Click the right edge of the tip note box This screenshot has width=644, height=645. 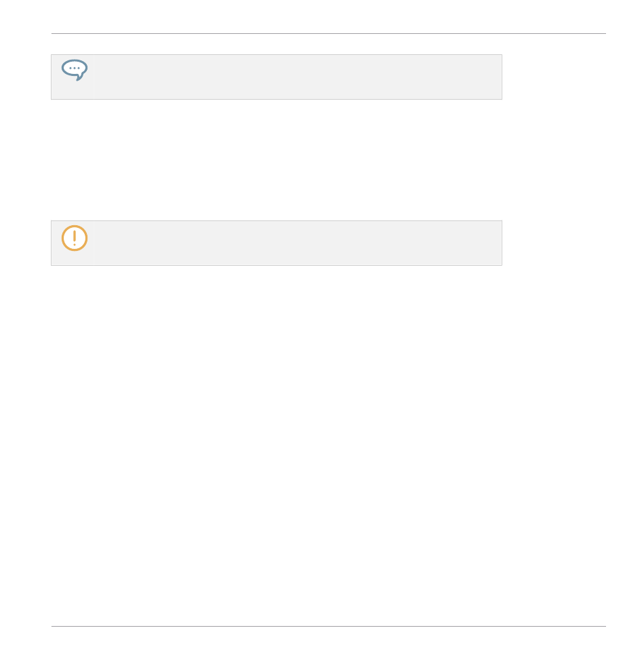pos(502,77)
